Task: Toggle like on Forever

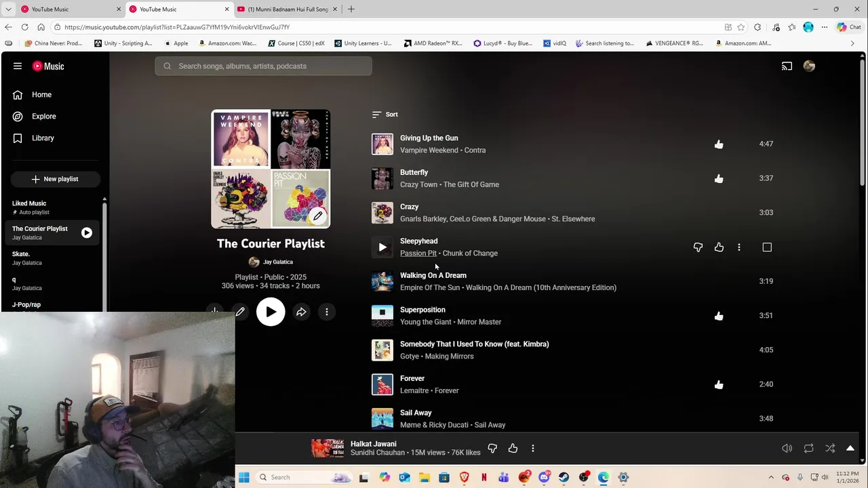Action: pos(719,385)
